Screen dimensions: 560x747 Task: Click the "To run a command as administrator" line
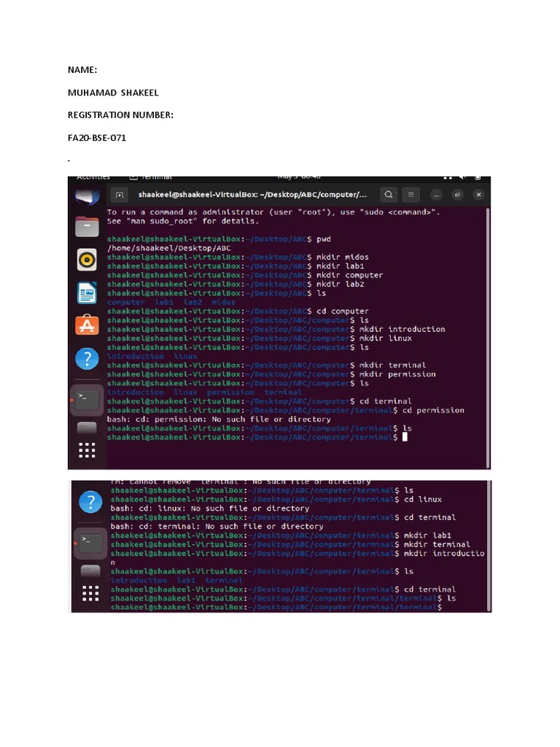273,212
